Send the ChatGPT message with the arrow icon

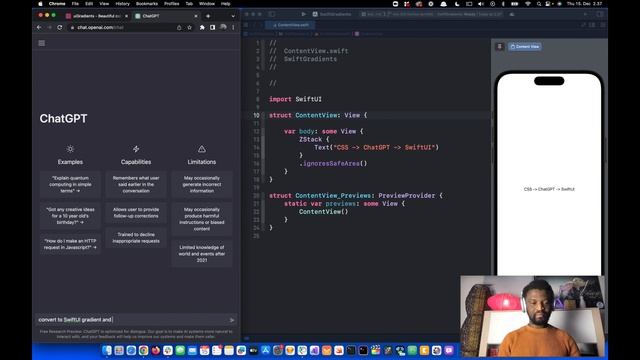pos(232,320)
